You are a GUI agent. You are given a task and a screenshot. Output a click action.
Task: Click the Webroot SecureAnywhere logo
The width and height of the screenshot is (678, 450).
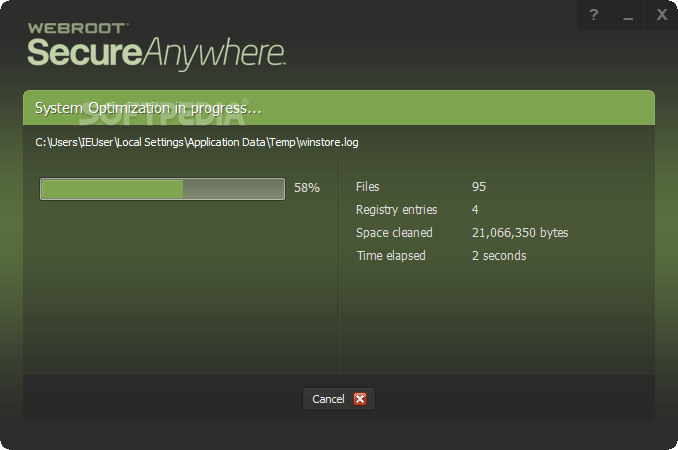point(156,46)
